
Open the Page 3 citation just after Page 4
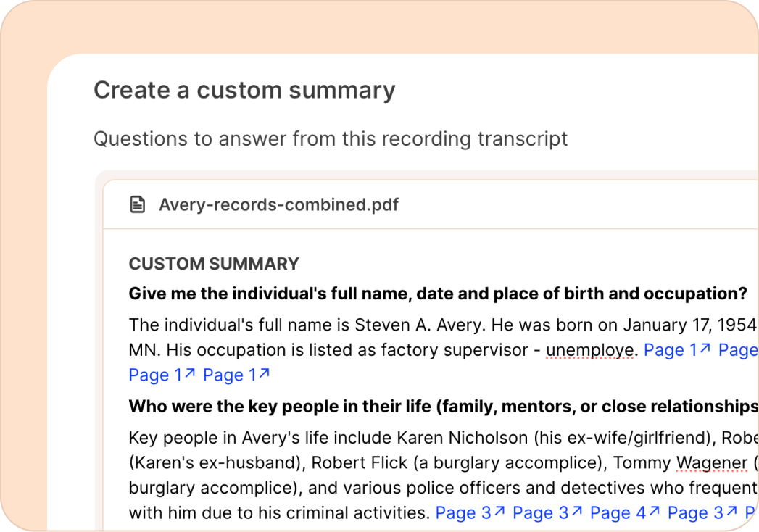click(x=702, y=512)
